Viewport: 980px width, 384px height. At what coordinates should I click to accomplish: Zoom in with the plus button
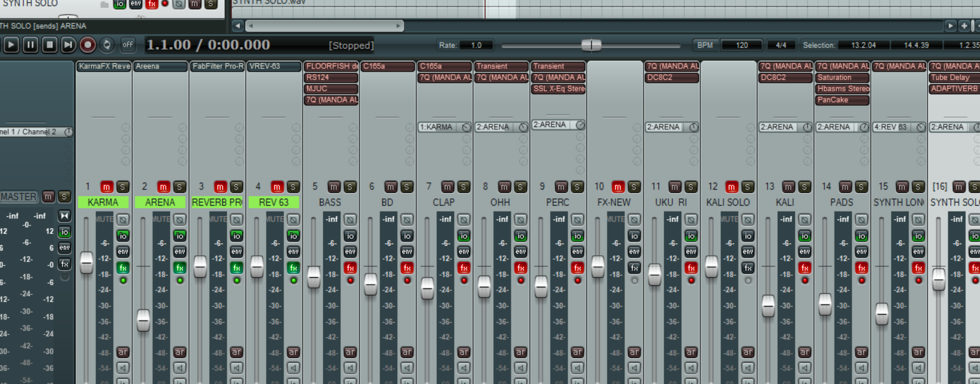click(x=964, y=26)
